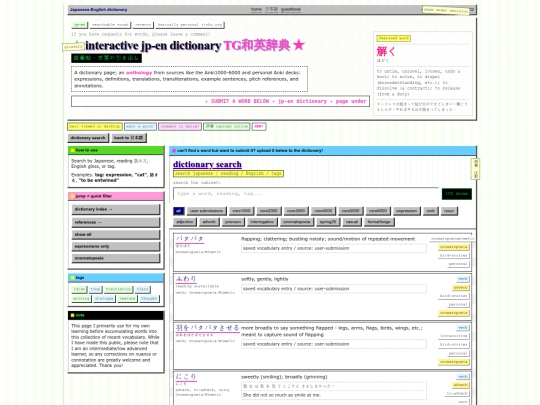Click the 'show all' quick filter button
This screenshot has width=540, height=405.
(x=116, y=235)
